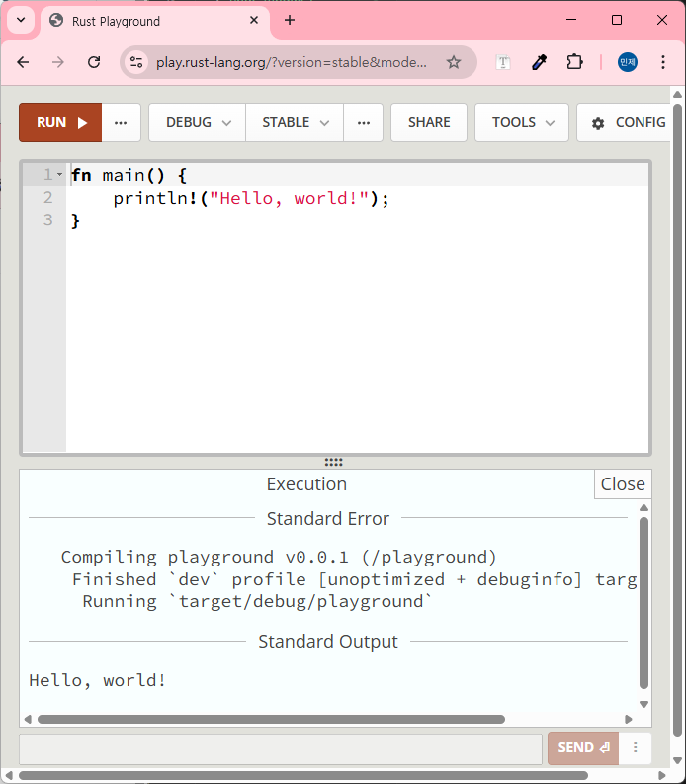
Task: Click the output panel horizontal scrollbar
Action: coord(271,719)
